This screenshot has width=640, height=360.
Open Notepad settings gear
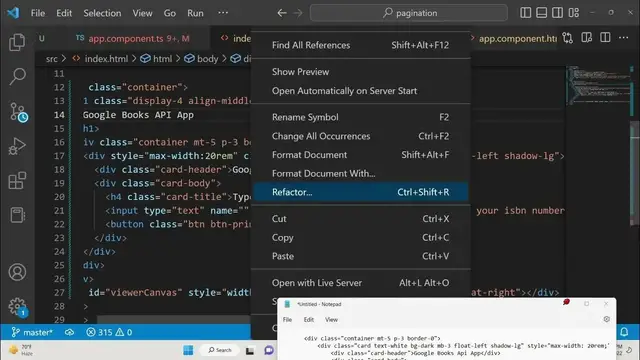coord(607,319)
